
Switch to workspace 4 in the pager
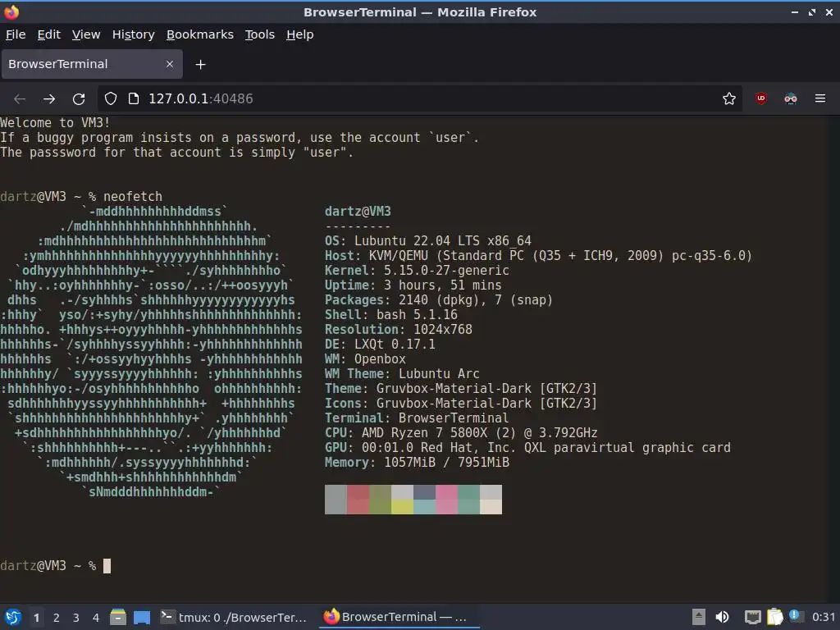[x=96, y=618]
